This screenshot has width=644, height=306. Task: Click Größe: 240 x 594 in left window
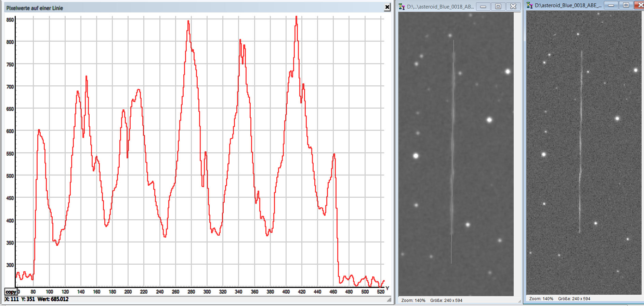coord(446,301)
